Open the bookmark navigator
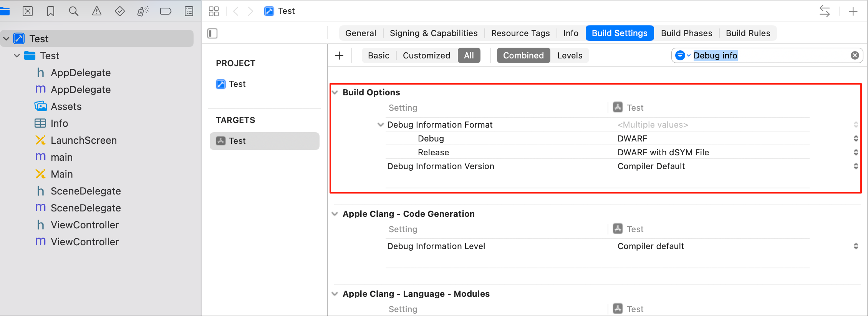 click(x=50, y=11)
